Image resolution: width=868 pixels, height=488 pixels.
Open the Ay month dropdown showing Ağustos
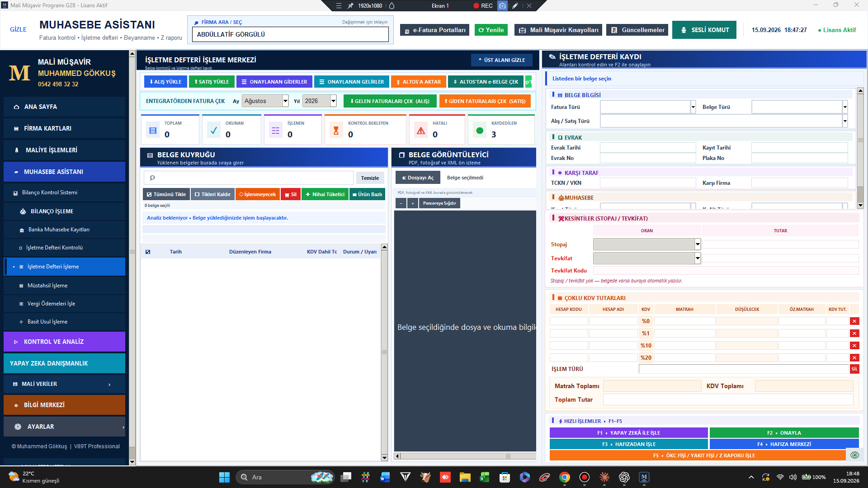pyautogui.click(x=265, y=101)
